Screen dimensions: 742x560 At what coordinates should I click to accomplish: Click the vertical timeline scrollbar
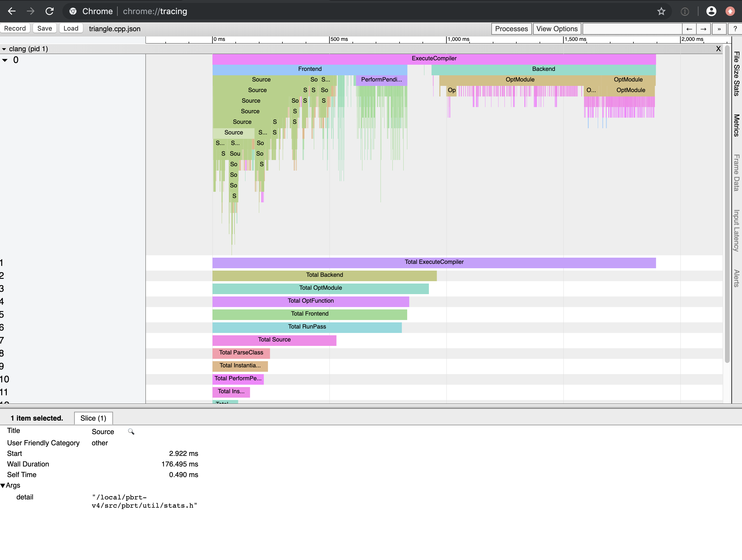click(x=727, y=201)
